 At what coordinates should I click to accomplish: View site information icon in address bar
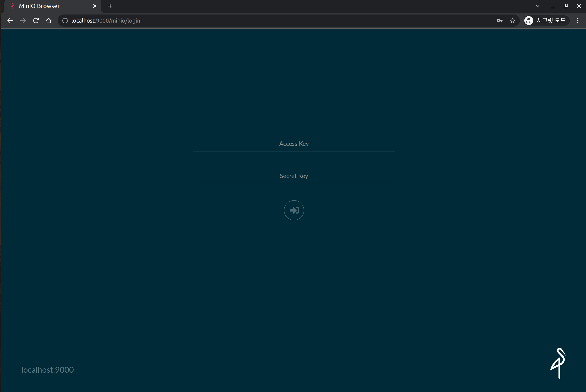point(65,21)
